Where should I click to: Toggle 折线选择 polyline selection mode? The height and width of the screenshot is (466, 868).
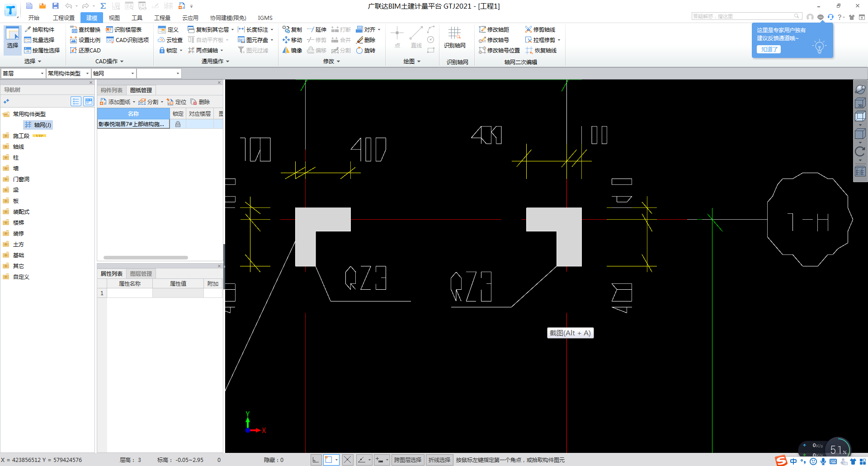tap(439, 460)
